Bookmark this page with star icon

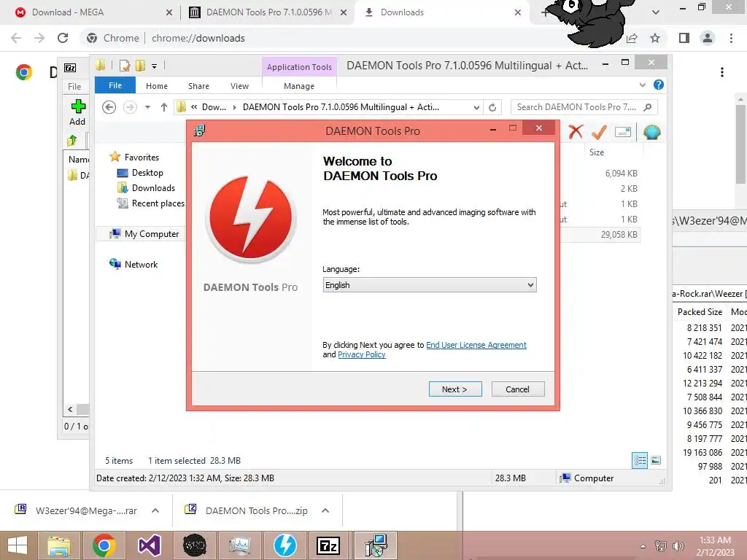[x=655, y=38]
